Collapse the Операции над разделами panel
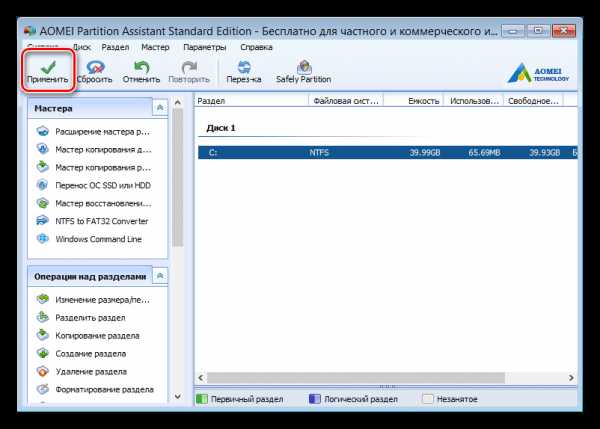Image resolution: width=600 pixels, height=429 pixels. pyautogui.click(x=160, y=276)
